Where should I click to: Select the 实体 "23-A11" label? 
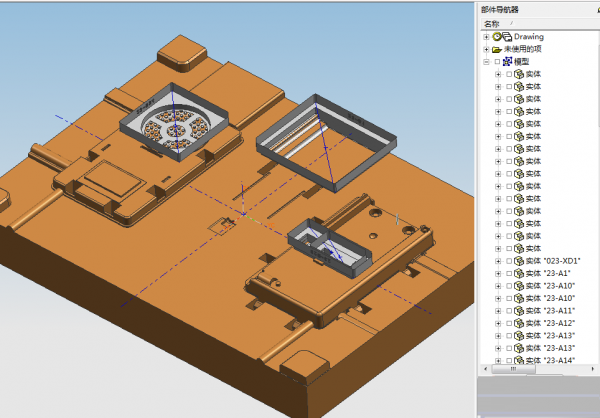[550, 311]
